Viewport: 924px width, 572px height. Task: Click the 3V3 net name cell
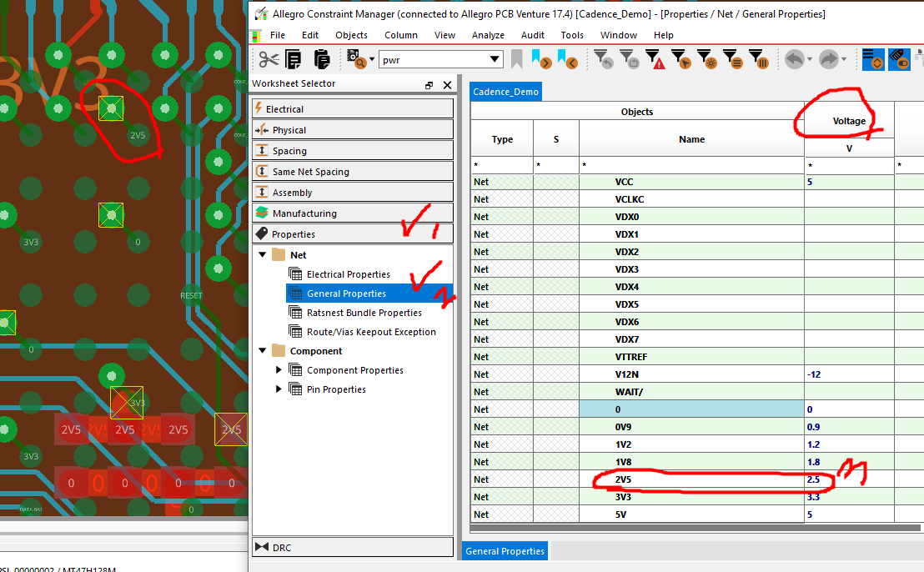[692, 497]
